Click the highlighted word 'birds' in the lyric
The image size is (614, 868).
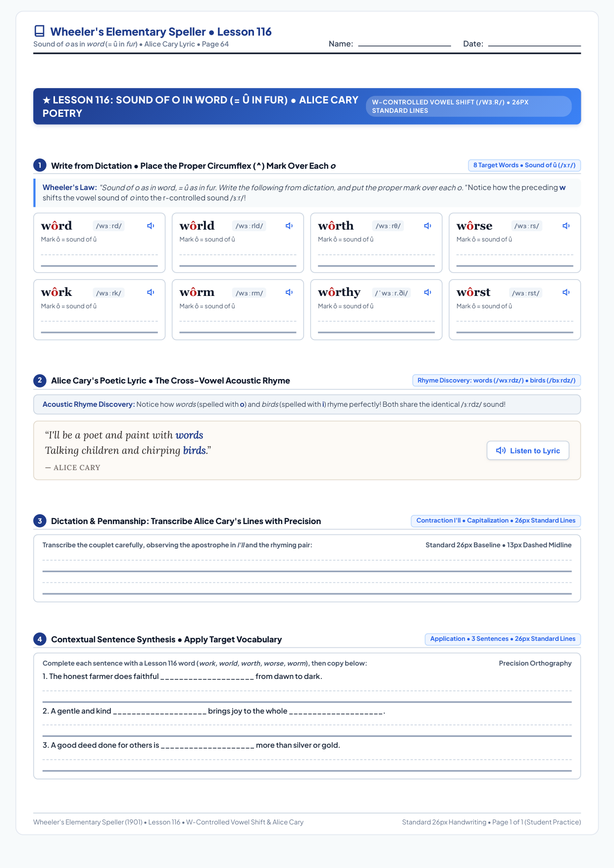pyautogui.click(x=194, y=450)
